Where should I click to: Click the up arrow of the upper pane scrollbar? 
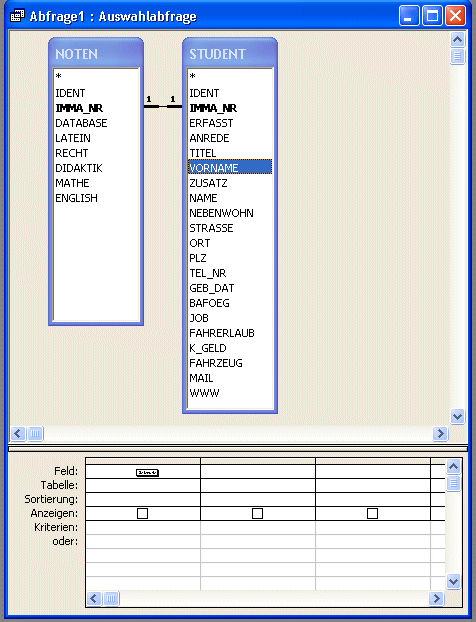(457, 39)
